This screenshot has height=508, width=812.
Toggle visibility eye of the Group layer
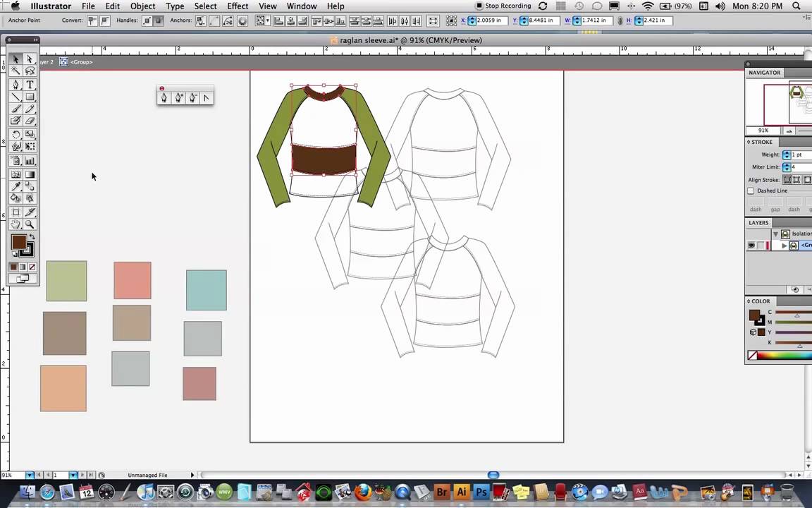[x=751, y=246]
